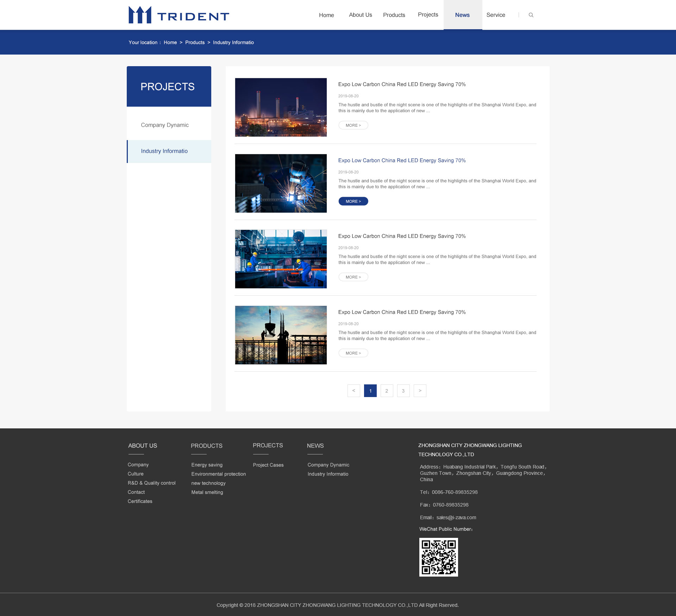Click the Home breadcrumb icon link
Image resolution: width=676 pixels, height=616 pixels.
[x=170, y=42]
